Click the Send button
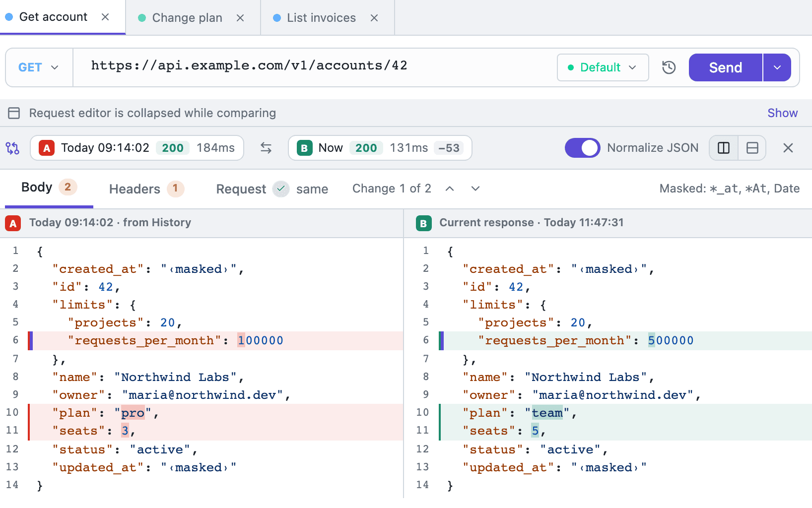The height and width of the screenshot is (508, 812). pos(726,67)
